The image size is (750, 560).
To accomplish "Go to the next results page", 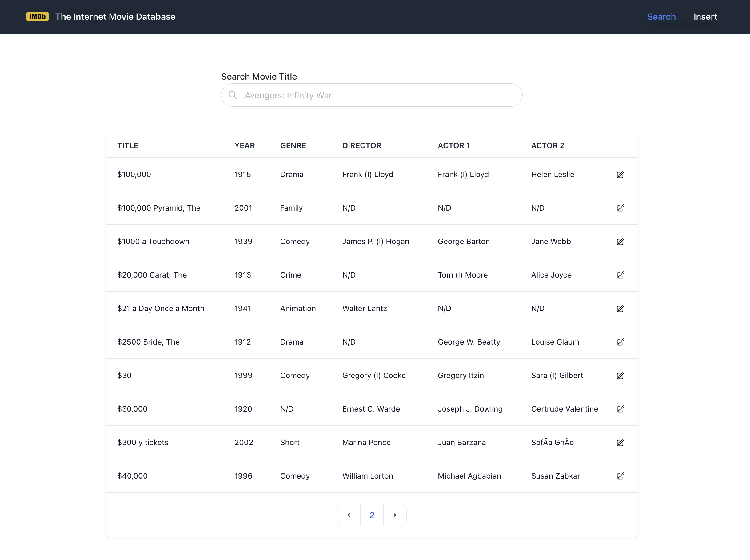I will (395, 515).
